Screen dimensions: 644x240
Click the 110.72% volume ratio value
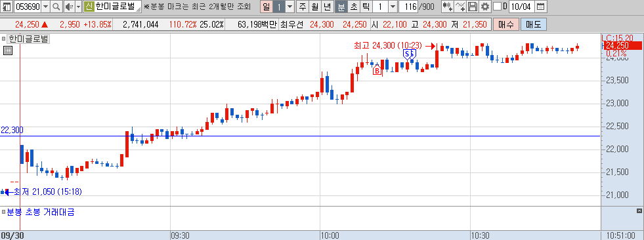click(x=182, y=25)
